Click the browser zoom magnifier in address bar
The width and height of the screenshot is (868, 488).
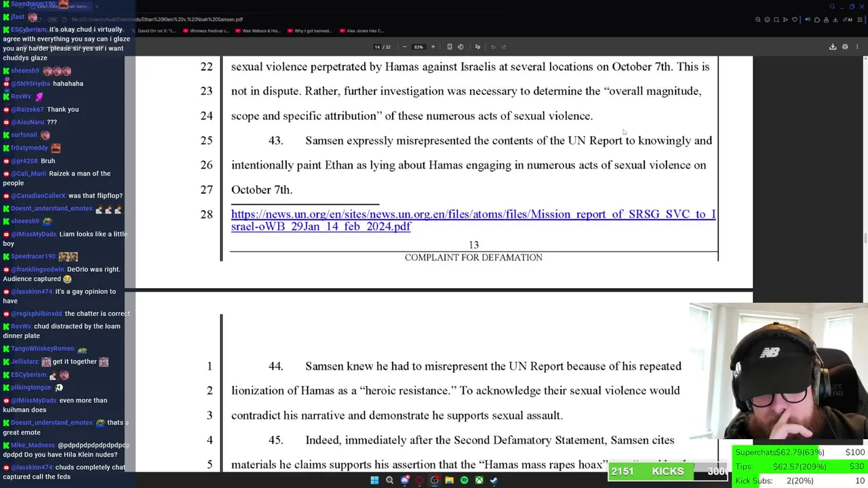pos(758,20)
